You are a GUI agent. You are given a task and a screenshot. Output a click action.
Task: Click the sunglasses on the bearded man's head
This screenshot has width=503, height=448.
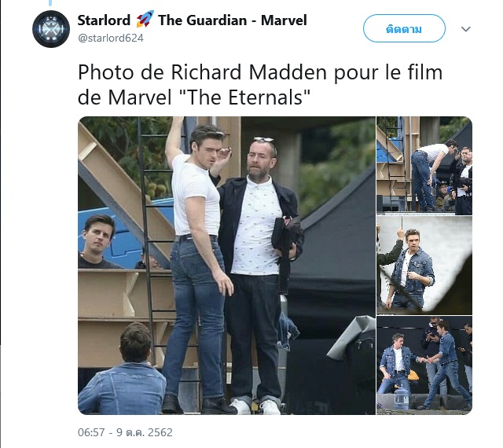(264, 141)
